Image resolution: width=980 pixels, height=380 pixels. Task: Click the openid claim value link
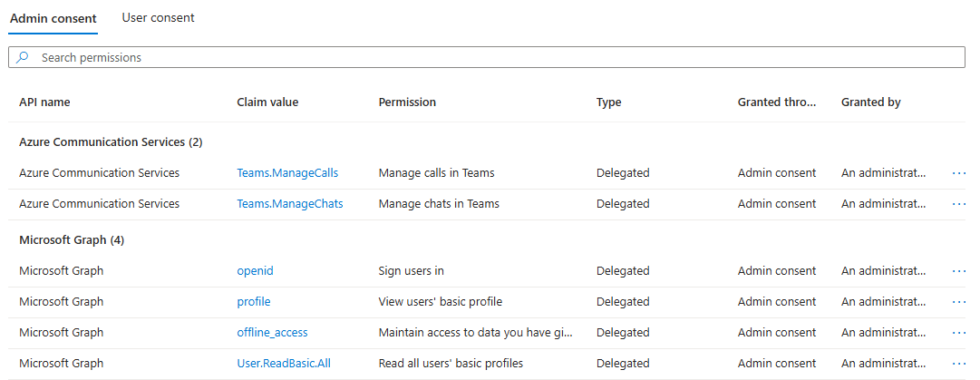pos(255,271)
